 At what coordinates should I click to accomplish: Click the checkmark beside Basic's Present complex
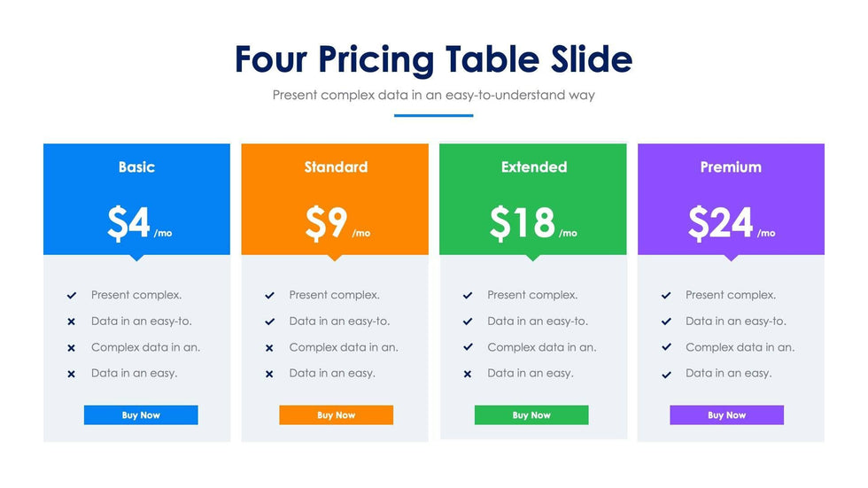pos(71,296)
